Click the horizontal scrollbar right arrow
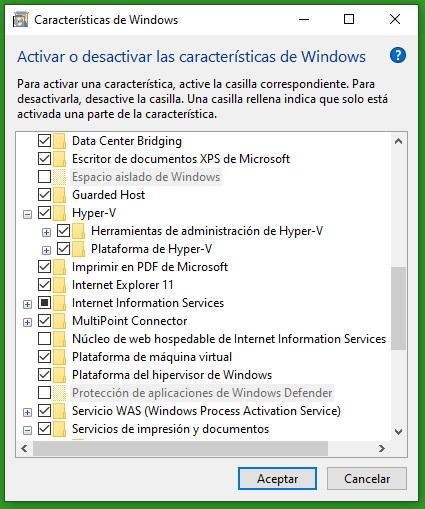The height and width of the screenshot is (509, 425). (382, 449)
